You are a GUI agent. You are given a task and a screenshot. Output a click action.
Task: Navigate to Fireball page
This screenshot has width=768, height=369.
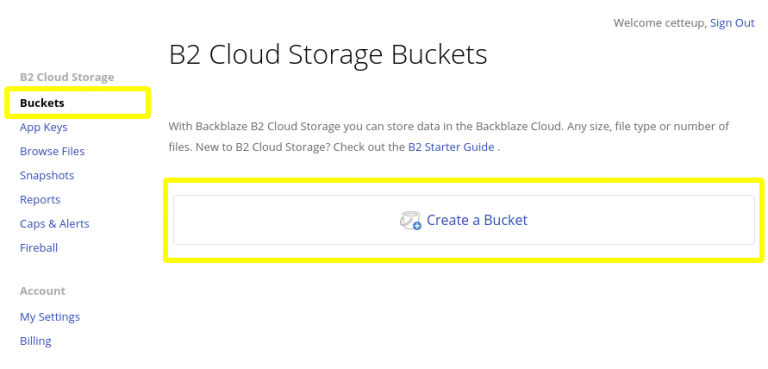tap(39, 248)
